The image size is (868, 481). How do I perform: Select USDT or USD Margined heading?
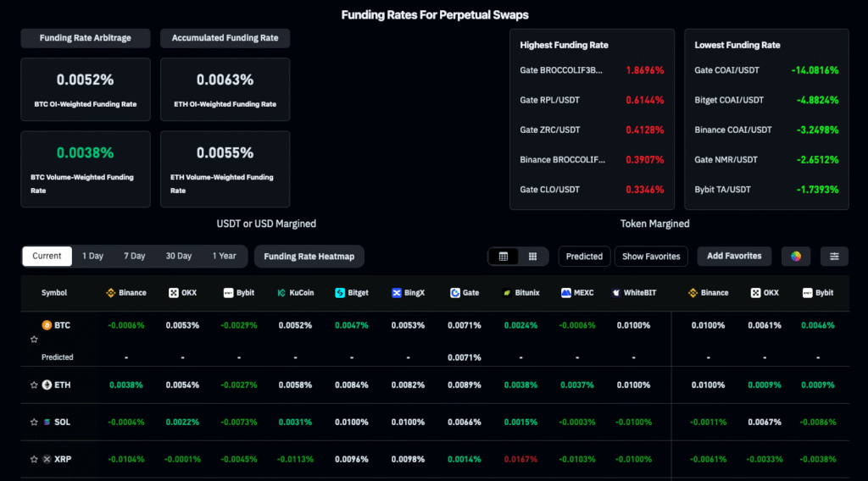[266, 224]
